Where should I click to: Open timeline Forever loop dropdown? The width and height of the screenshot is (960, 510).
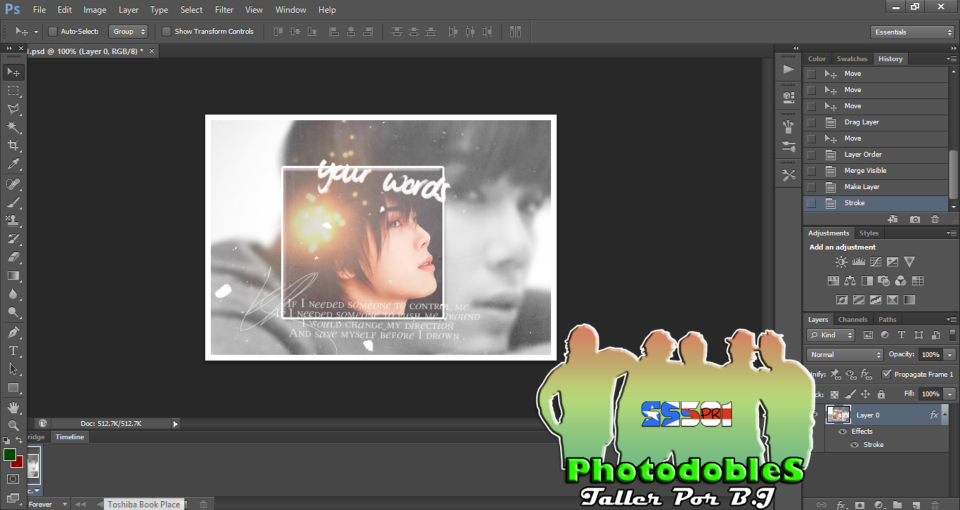[x=48, y=504]
